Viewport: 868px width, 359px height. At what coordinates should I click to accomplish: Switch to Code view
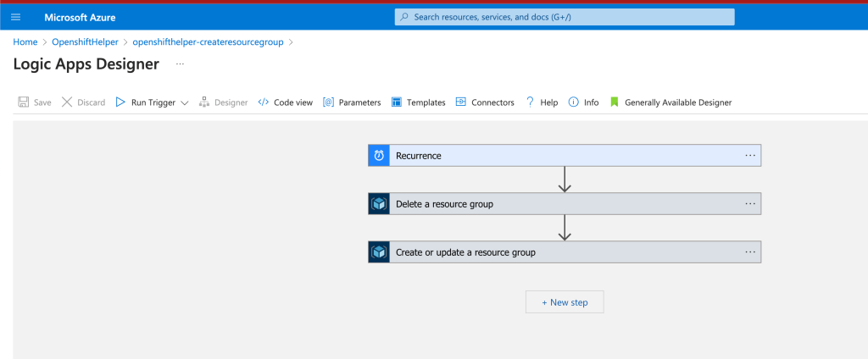pos(293,102)
